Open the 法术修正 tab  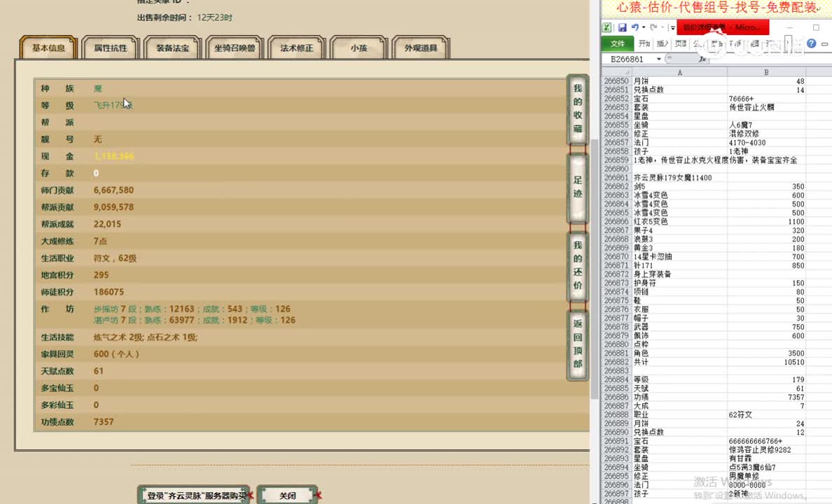297,48
